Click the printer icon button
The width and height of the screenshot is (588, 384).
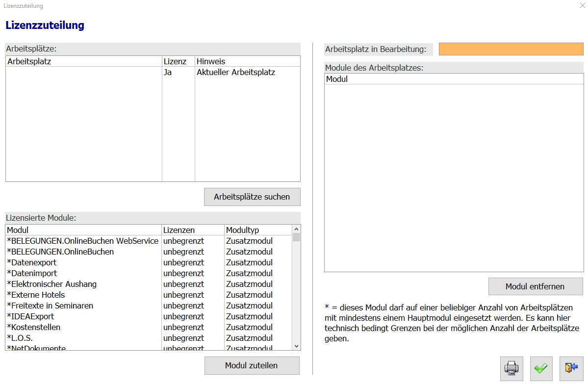(x=511, y=368)
